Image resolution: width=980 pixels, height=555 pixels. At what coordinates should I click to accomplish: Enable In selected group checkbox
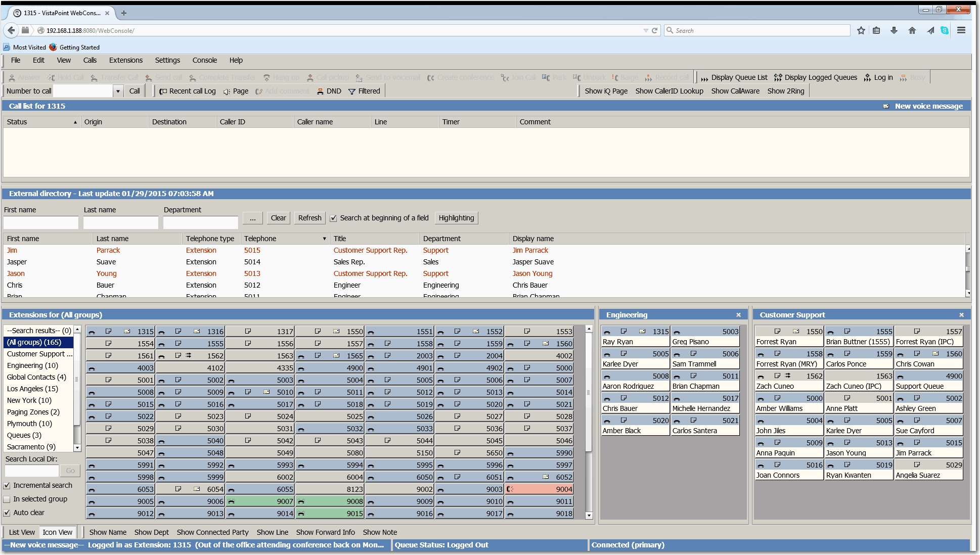pyautogui.click(x=7, y=499)
